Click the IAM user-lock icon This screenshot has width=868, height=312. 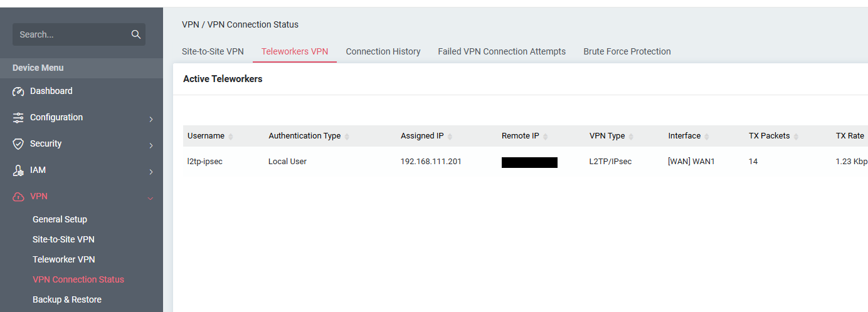point(18,170)
